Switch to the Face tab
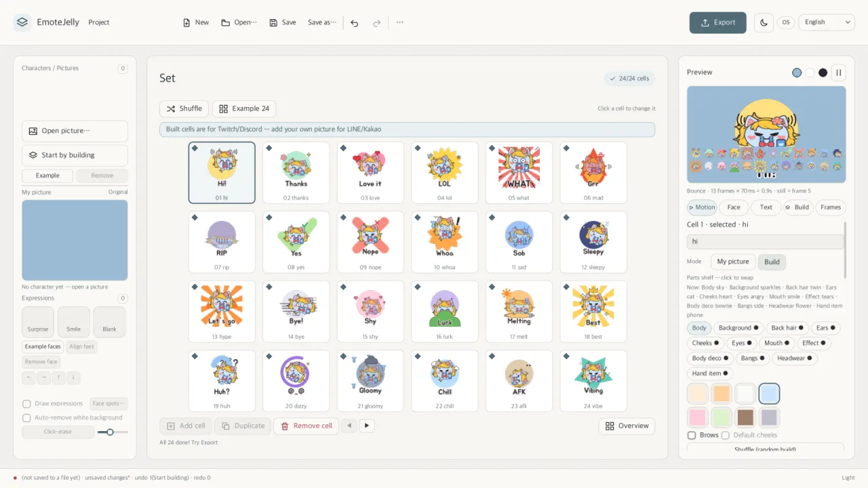The image size is (868, 488). click(734, 207)
